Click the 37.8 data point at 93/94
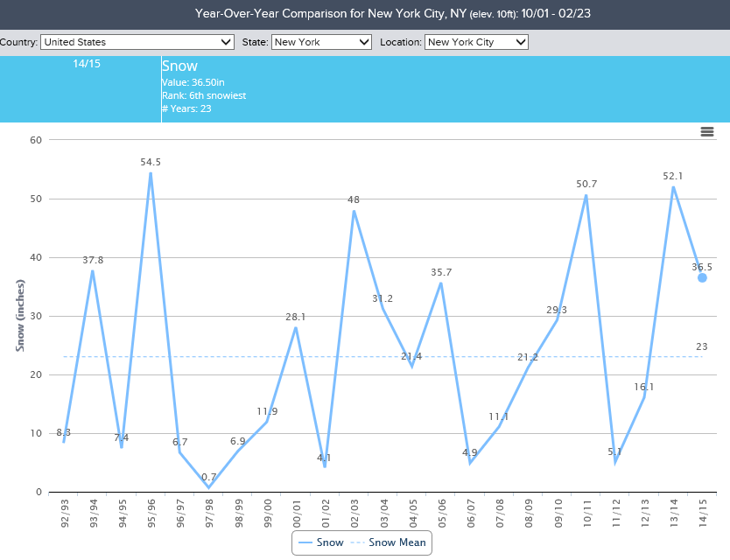Screen dimensions: 730x560 tap(92, 270)
